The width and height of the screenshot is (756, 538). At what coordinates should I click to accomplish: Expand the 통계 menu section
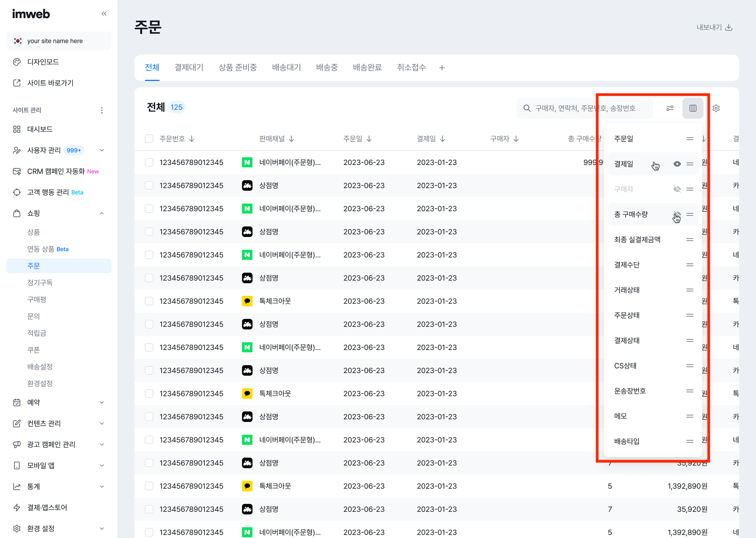(x=102, y=487)
